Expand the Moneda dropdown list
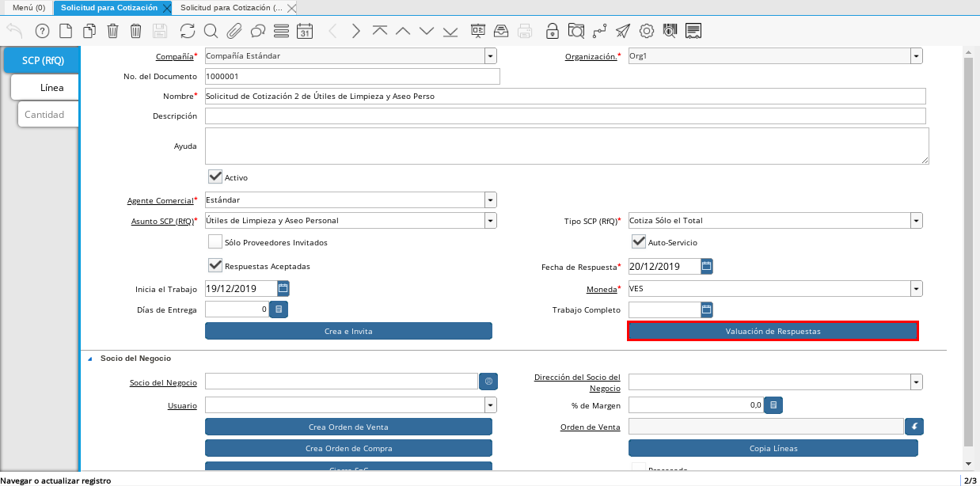This screenshot has width=980, height=486. tap(916, 289)
